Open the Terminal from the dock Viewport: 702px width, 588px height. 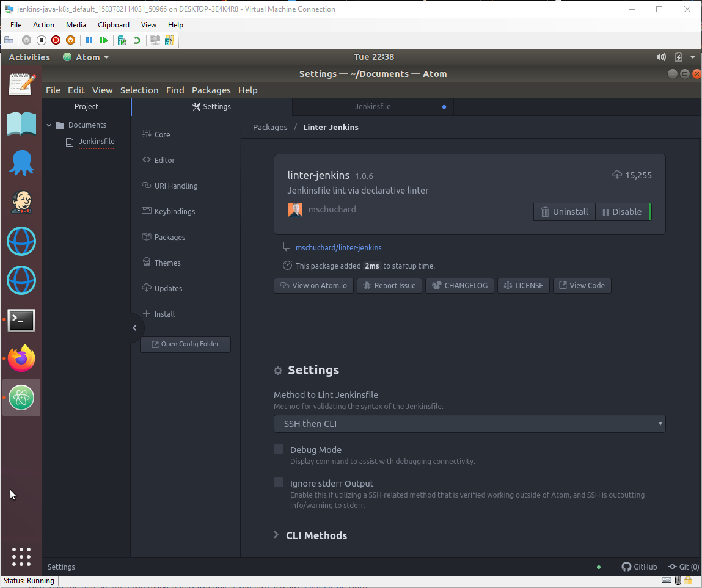(x=21, y=320)
